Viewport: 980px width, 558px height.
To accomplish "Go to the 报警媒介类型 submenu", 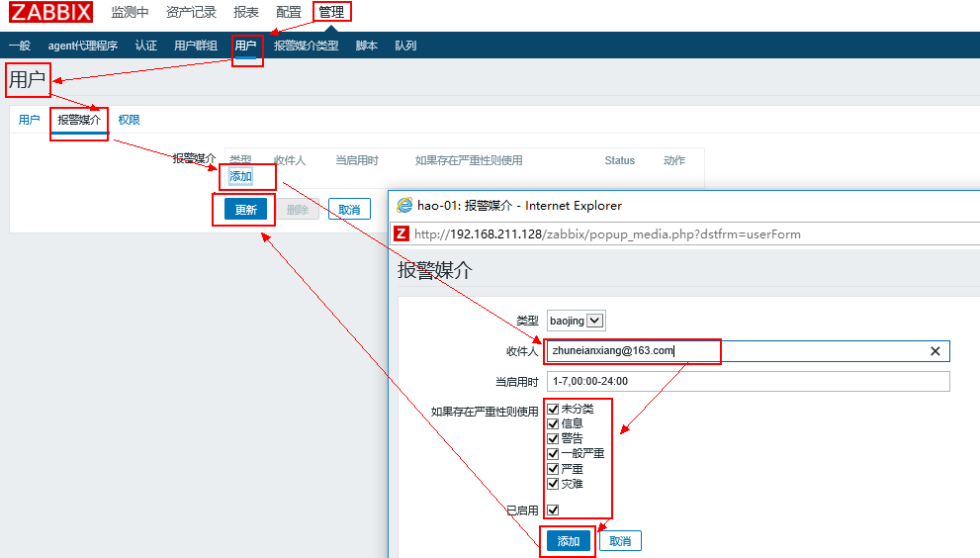I will (306, 46).
